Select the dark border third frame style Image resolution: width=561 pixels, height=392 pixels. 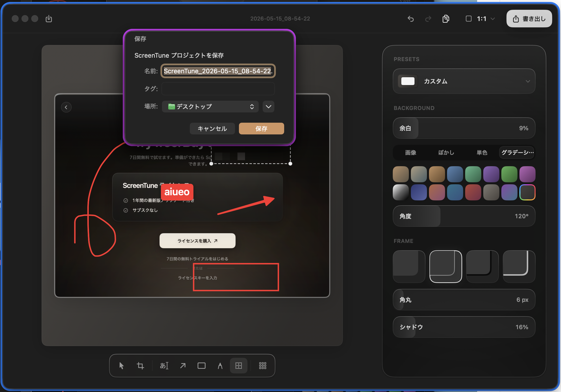[482, 267]
